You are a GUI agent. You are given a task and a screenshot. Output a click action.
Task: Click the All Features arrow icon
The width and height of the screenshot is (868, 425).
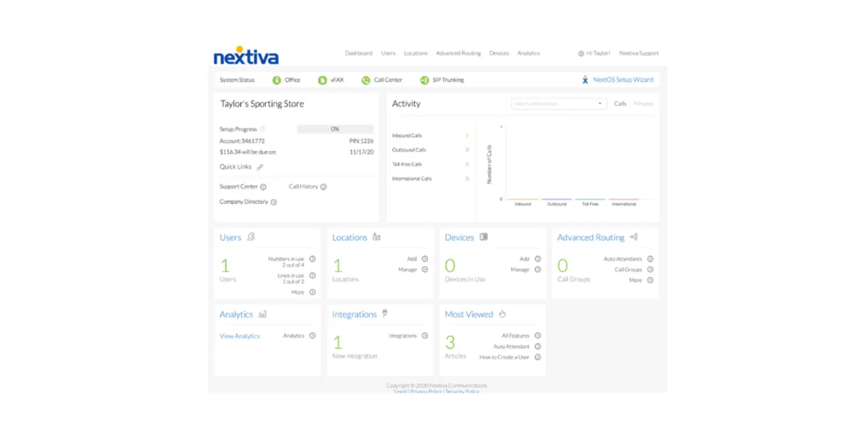[x=538, y=336]
